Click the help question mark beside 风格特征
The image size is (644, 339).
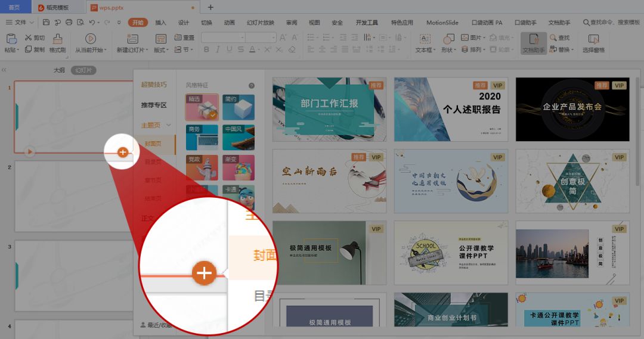click(x=252, y=86)
